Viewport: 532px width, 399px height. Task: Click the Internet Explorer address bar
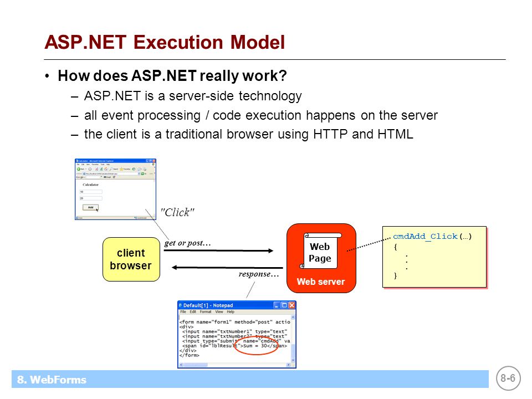pyautogui.click(x=111, y=173)
